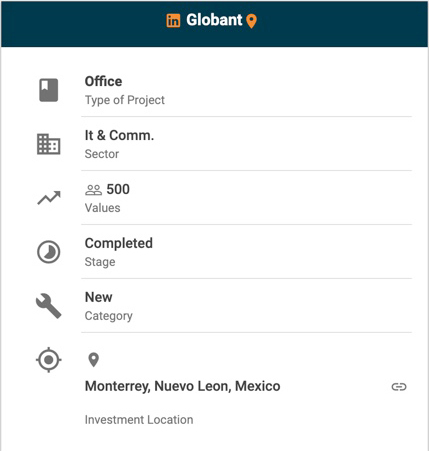Open the chain link icon beside Monterrey
The height and width of the screenshot is (451, 429).
[x=399, y=387]
